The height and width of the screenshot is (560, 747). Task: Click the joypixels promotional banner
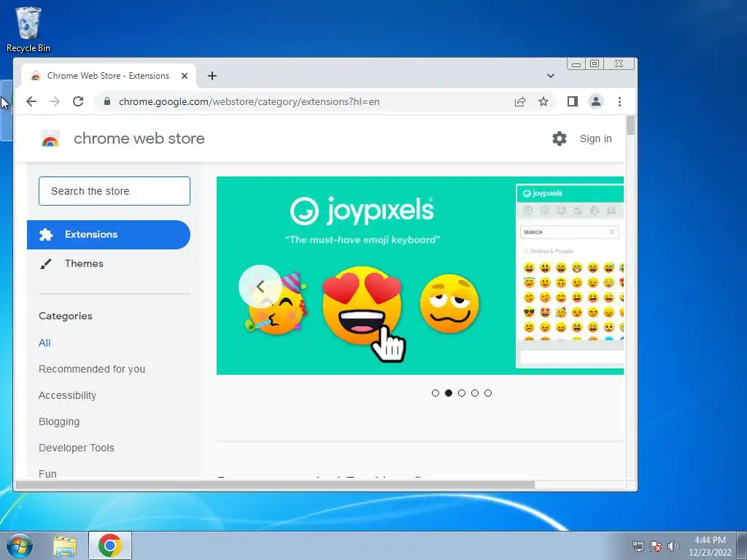[420, 276]
